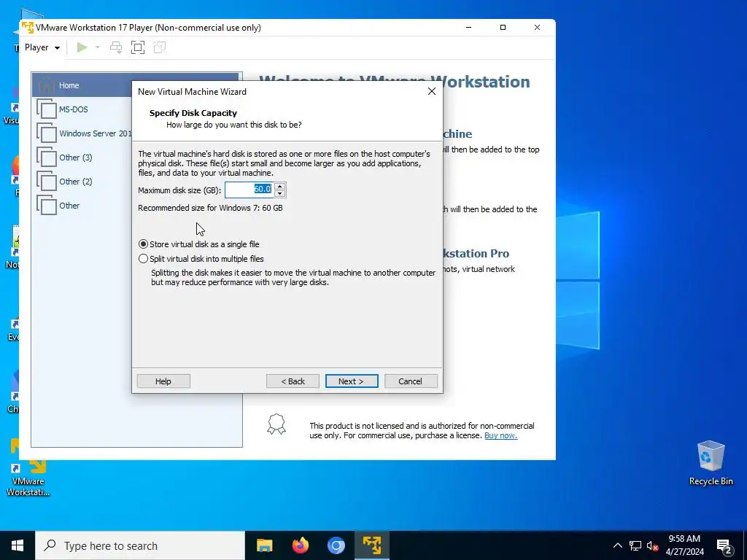Select the MS-DOS virtual machine
Viewport: 747px width, 560px height.
82,109
